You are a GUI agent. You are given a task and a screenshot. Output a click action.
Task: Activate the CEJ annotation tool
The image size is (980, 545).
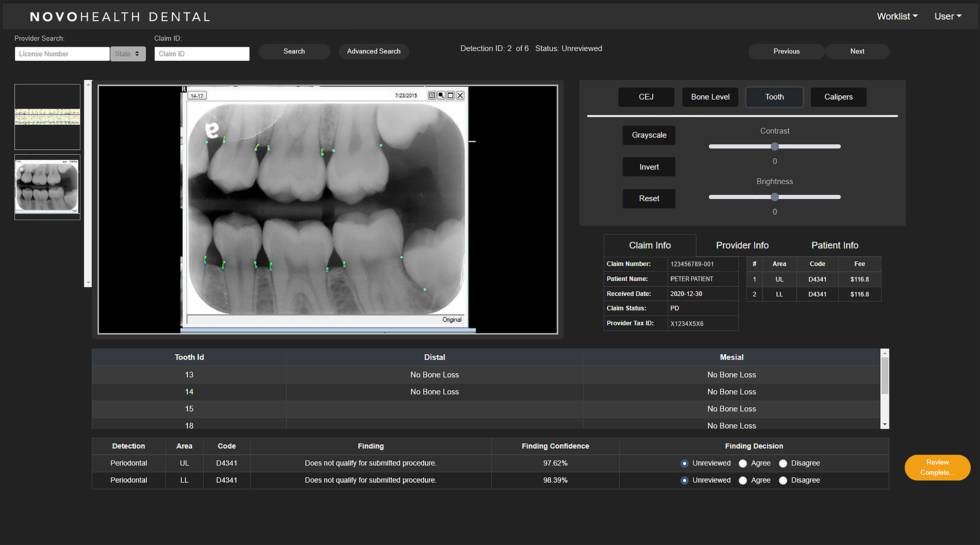point(646,97)
